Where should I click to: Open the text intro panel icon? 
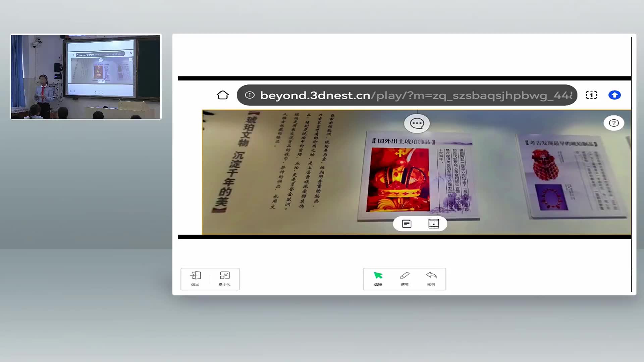(x=407, y=224)
